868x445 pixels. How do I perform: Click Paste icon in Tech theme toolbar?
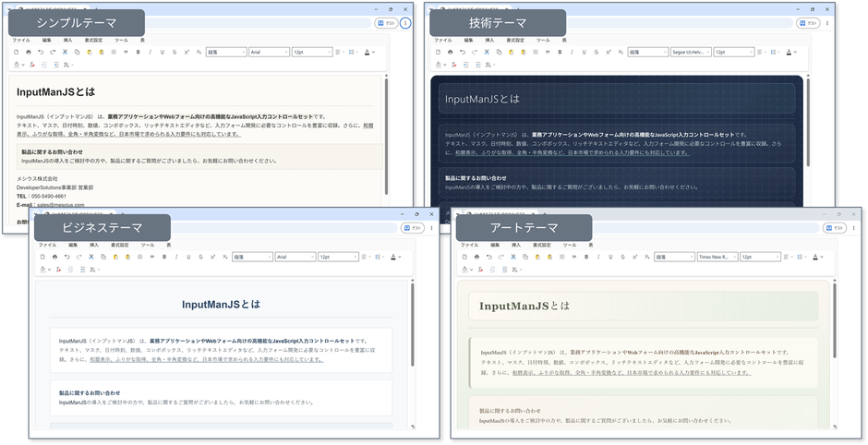511,52
